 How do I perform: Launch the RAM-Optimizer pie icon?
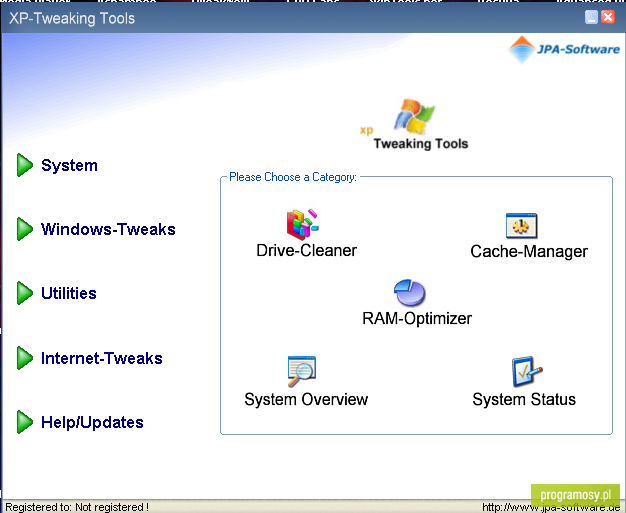click(410, 293)
